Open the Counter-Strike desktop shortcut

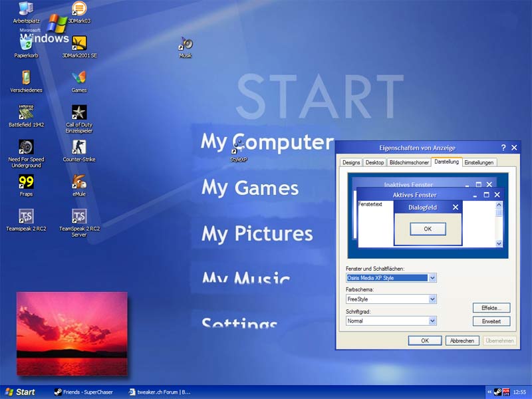(79, 148)
